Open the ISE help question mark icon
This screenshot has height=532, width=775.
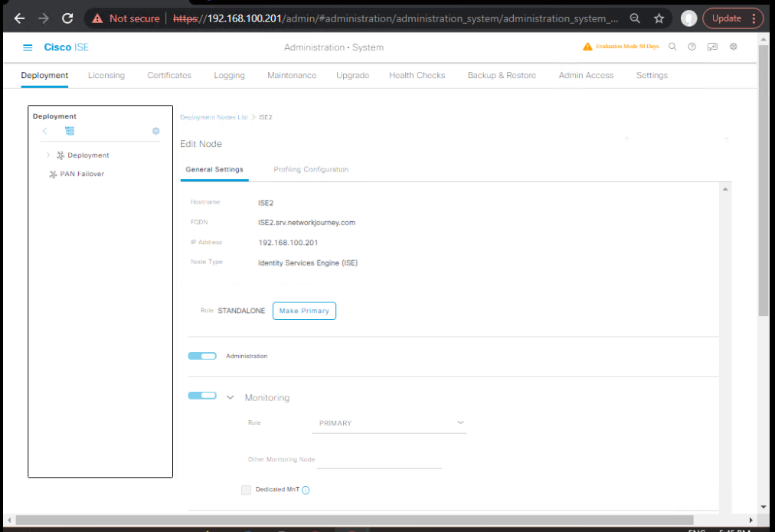(692, 47)
